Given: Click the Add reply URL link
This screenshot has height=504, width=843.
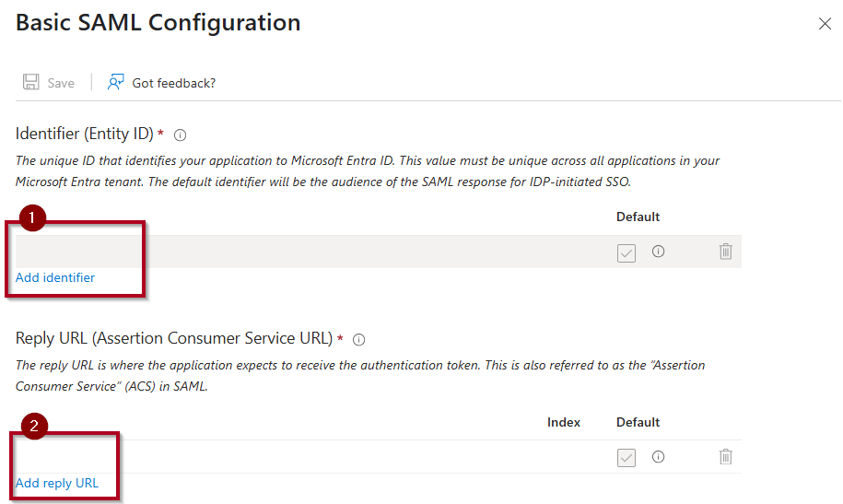Looking at the screenshot, I should (x=57, y=483).
